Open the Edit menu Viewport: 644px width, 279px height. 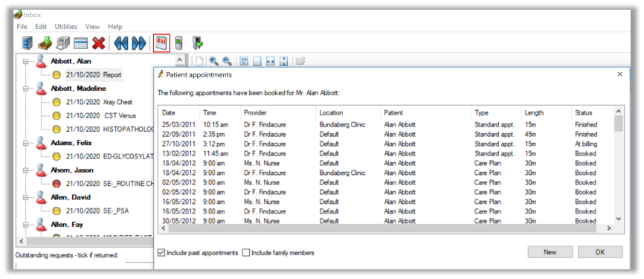pyautogui.click(x=41, y=26)
